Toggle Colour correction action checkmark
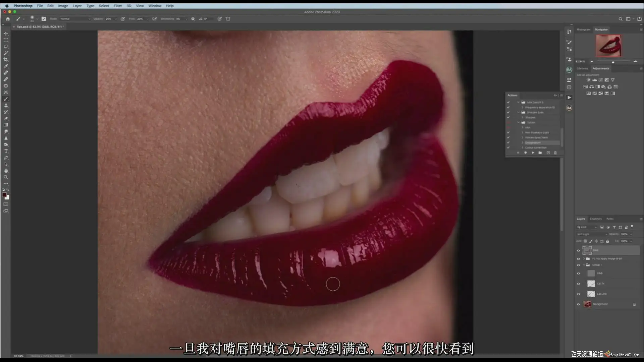The image size is (644, 362). point(508,147)
